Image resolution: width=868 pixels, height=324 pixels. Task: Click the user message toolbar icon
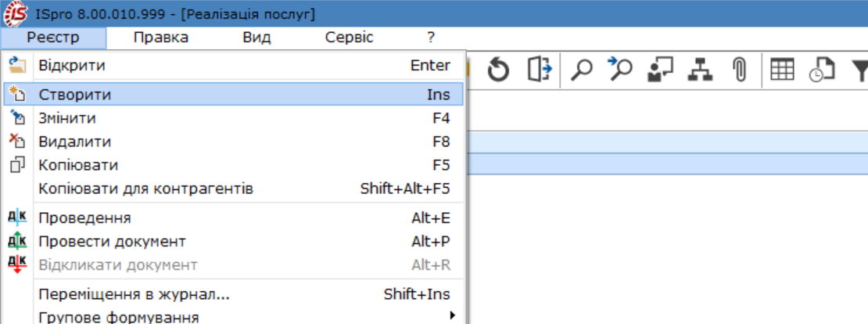[x=660, y=70]
